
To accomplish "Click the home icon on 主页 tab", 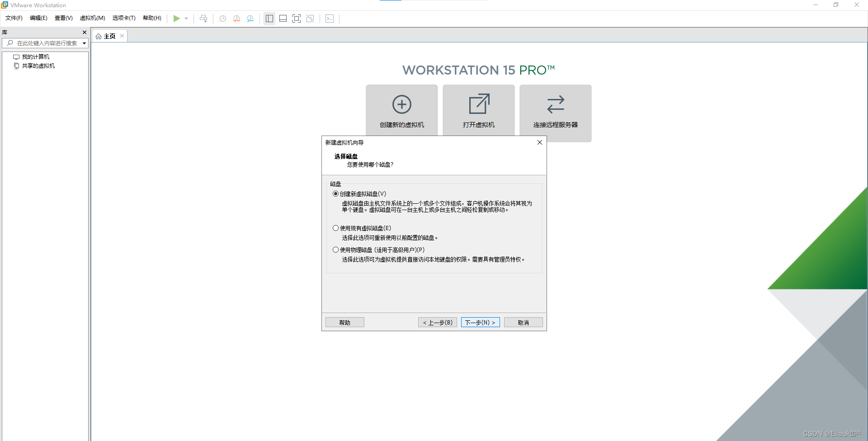I will point(99,36).
